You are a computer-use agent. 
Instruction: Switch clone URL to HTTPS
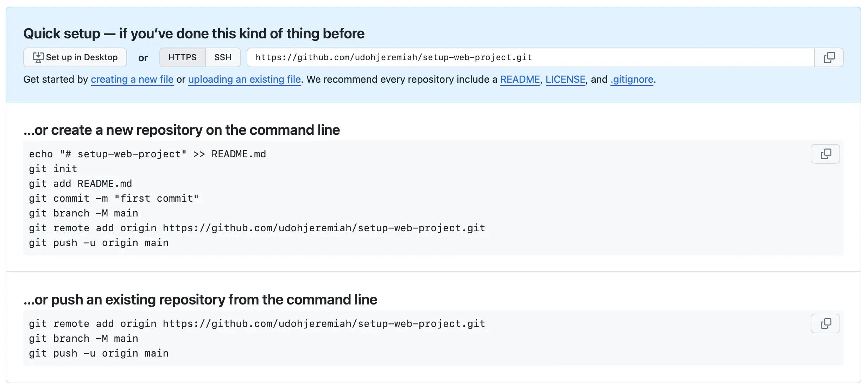[182, 57]
